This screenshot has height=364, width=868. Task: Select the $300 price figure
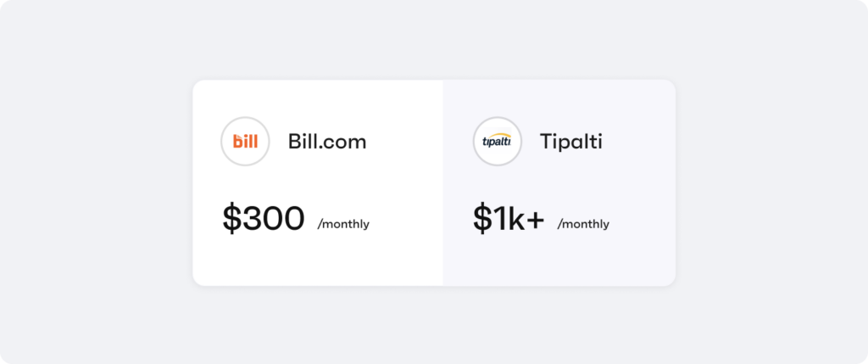(x=264, y=218)
